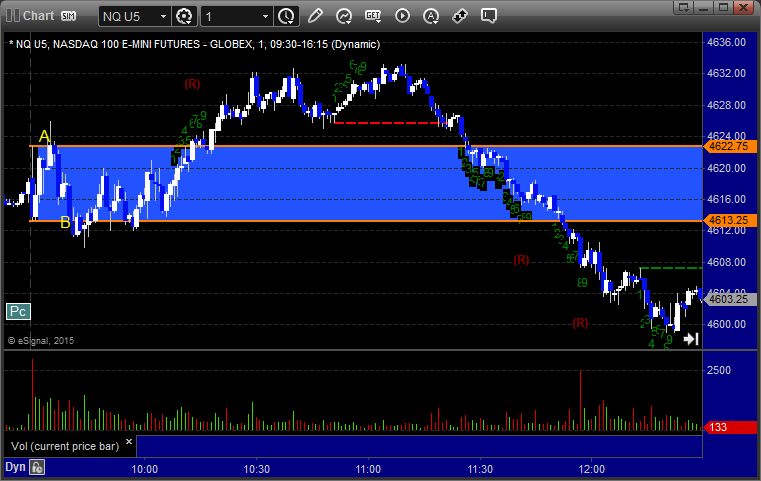Click the gray 4603.25 current price tag
This screenshot has width=761, height=481.
point(730,299)
